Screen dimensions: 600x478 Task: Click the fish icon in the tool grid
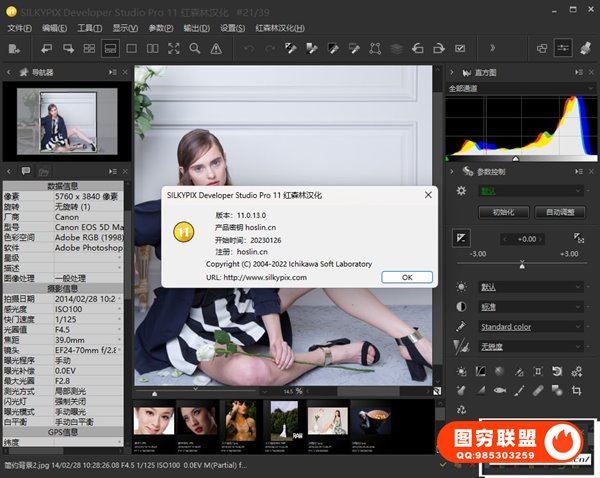click(500, 390)
